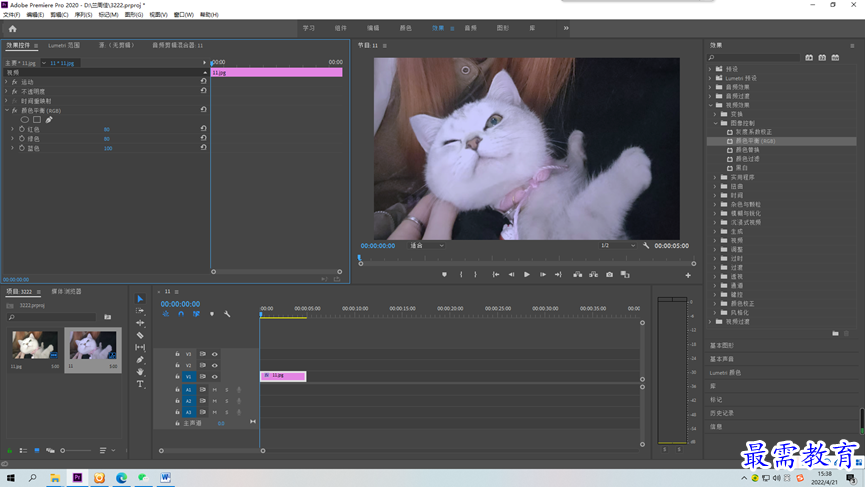The height and width of the screenshot is (487, 865).
Task: Toggle V3 track output eye
Action: tap(215, 354)
